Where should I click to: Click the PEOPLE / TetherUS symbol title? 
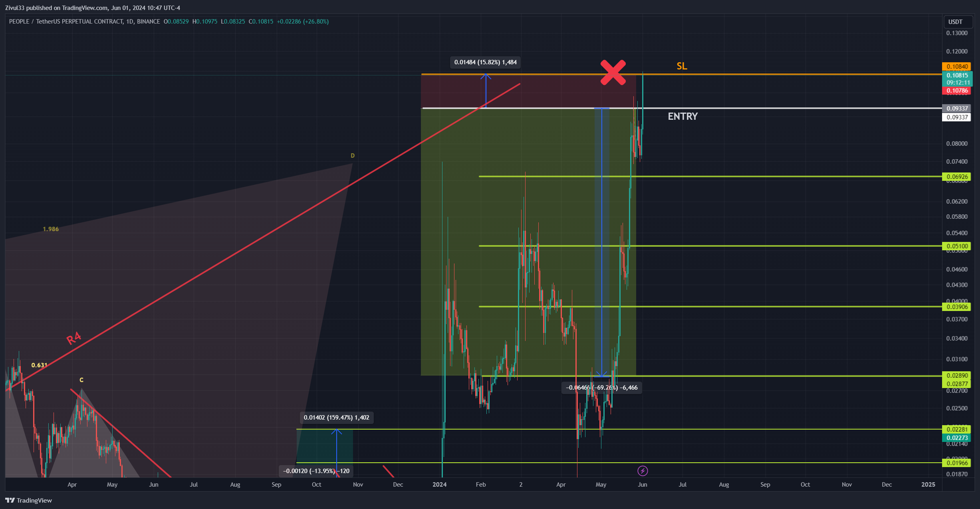tap(85, 22)
